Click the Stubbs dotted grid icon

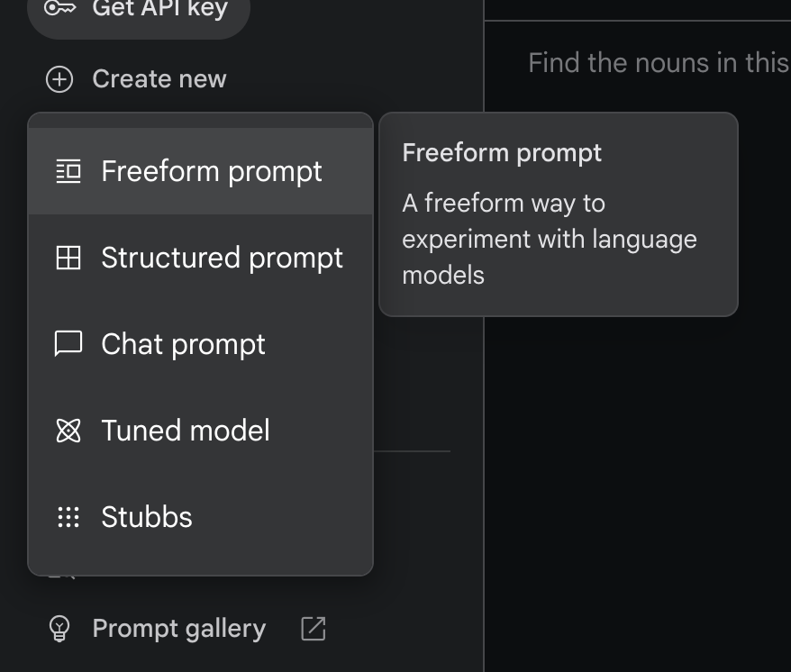tap(68, 517)
